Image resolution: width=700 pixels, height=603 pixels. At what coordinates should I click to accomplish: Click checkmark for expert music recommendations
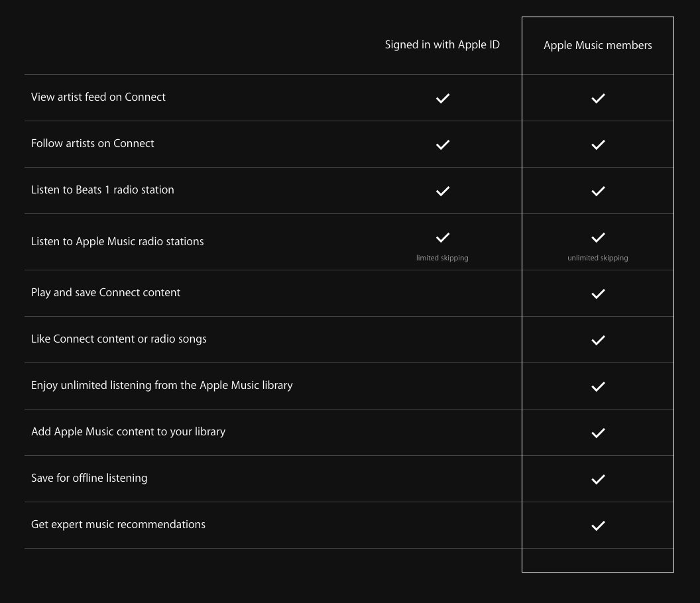(598, 525)
